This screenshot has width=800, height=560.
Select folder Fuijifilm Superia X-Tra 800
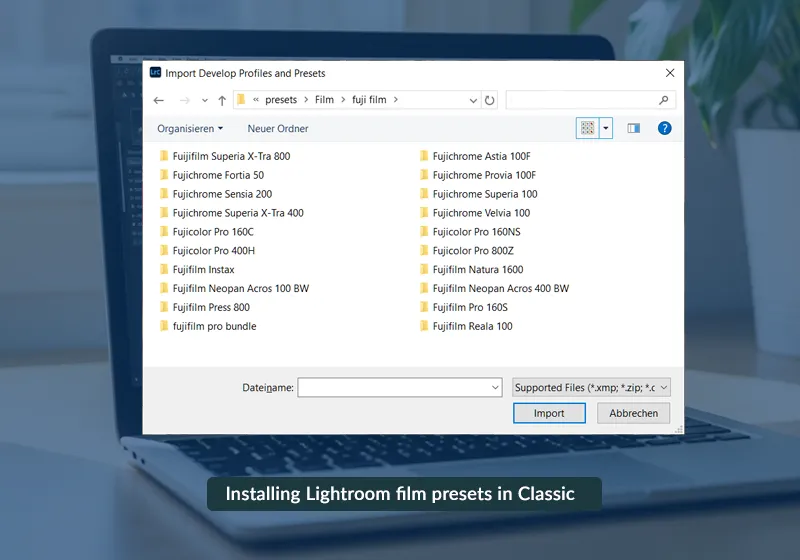click(225, 156)
